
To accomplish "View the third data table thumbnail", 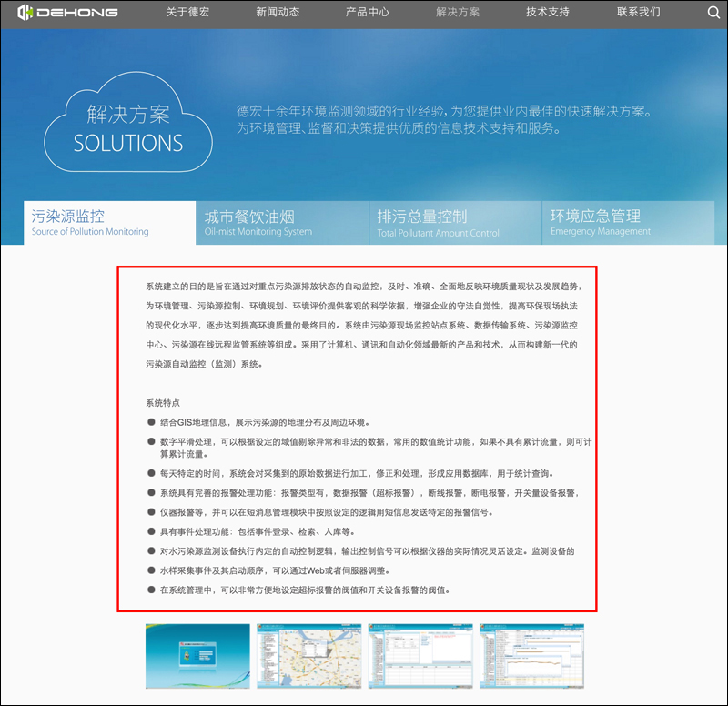I will (420, 656).
